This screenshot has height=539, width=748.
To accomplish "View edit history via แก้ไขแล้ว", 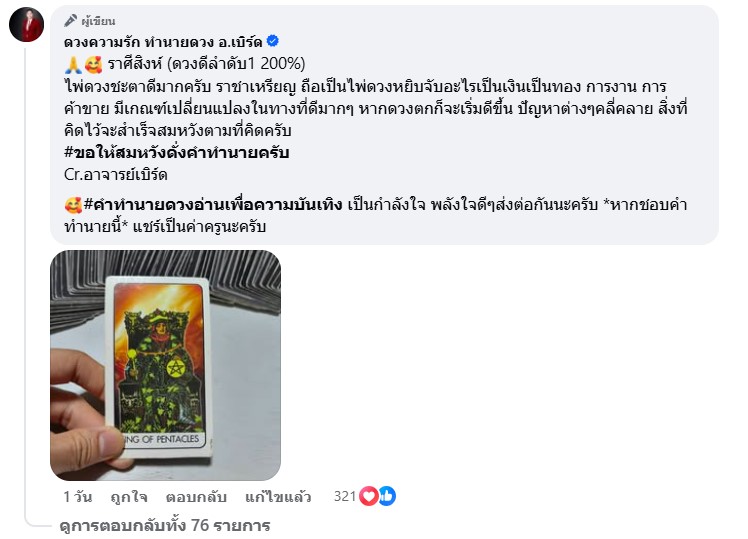I will pyautogui.click(x=278, y=497).
